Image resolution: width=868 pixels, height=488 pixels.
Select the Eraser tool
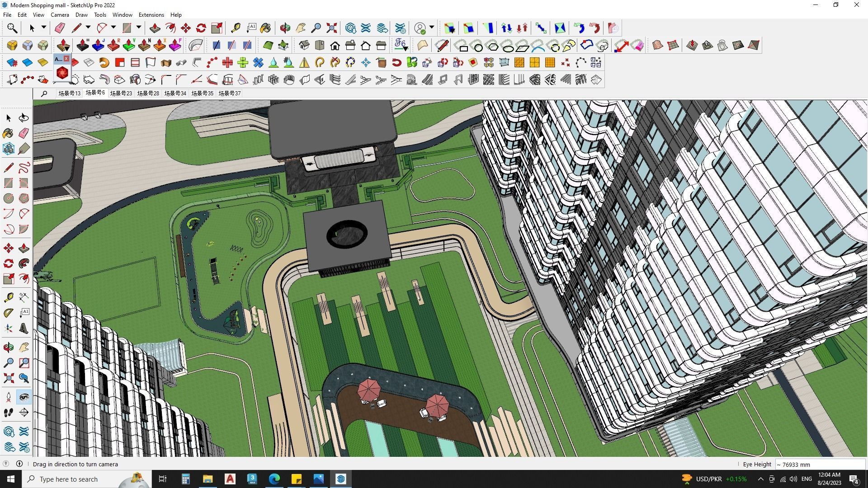pos(24,133)
